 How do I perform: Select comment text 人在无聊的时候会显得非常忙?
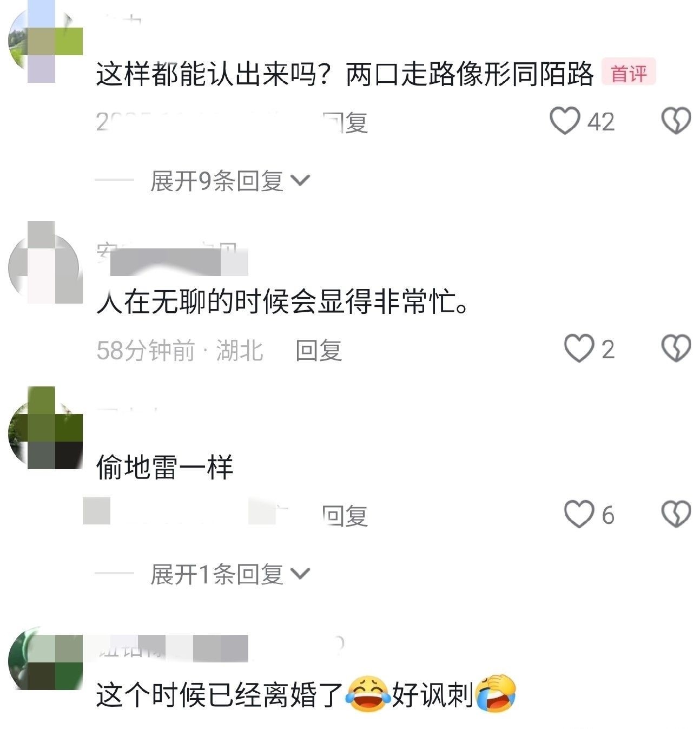282,301
